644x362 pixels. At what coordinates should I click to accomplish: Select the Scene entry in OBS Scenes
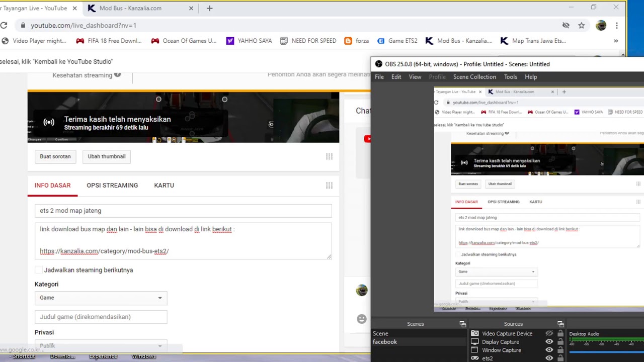point(419,333)
